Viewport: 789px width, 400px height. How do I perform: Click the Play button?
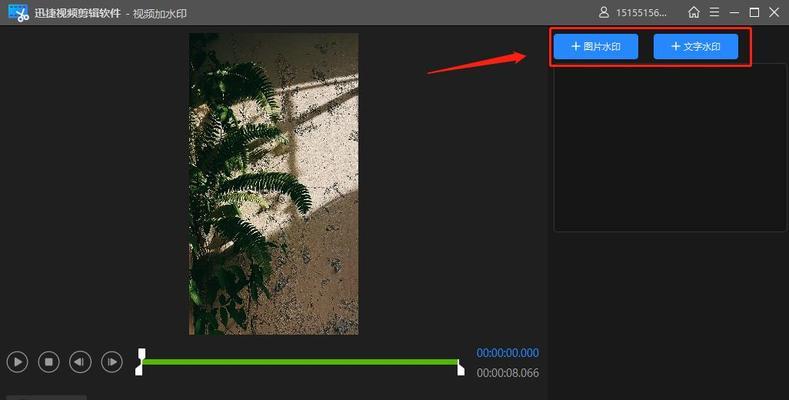[18, 362]
